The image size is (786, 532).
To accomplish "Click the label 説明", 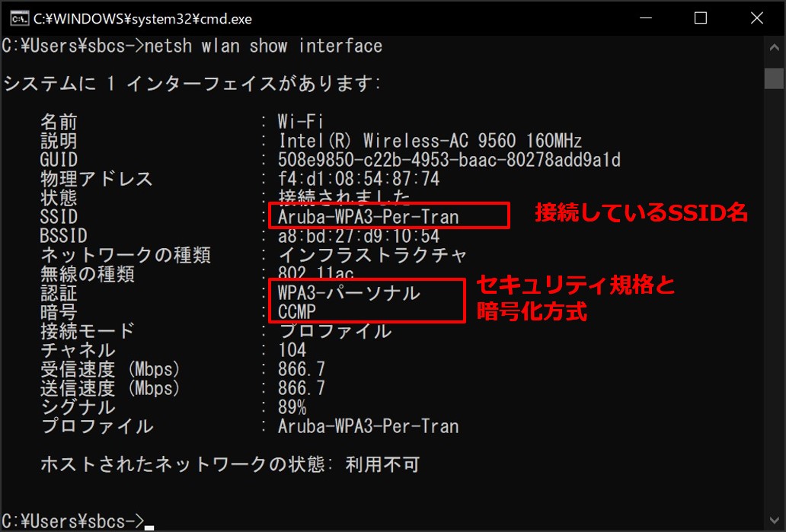I will pos(59,141).
